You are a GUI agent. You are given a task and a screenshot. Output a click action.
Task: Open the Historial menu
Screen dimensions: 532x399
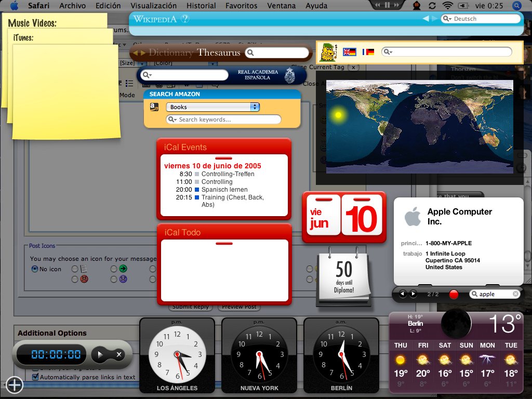click(201, 6)
